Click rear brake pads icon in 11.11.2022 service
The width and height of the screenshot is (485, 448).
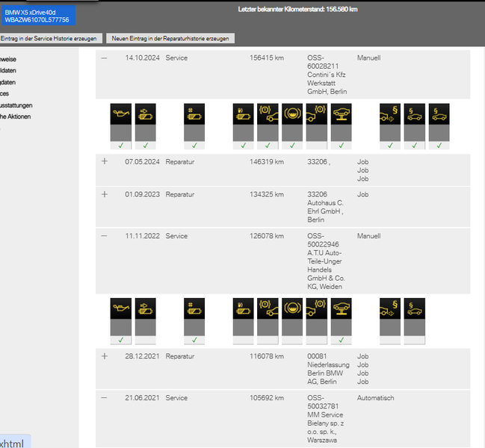tap(316, 308)
